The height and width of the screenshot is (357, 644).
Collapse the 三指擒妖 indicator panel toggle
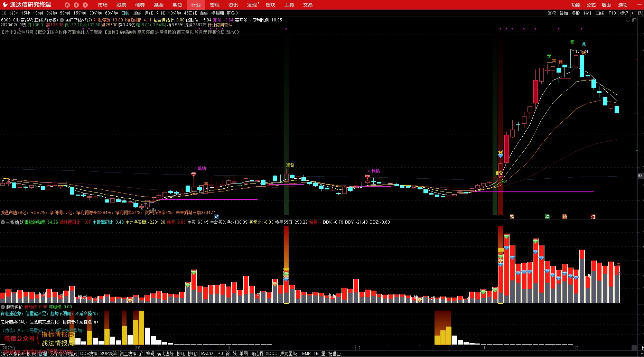pos(3,222)
